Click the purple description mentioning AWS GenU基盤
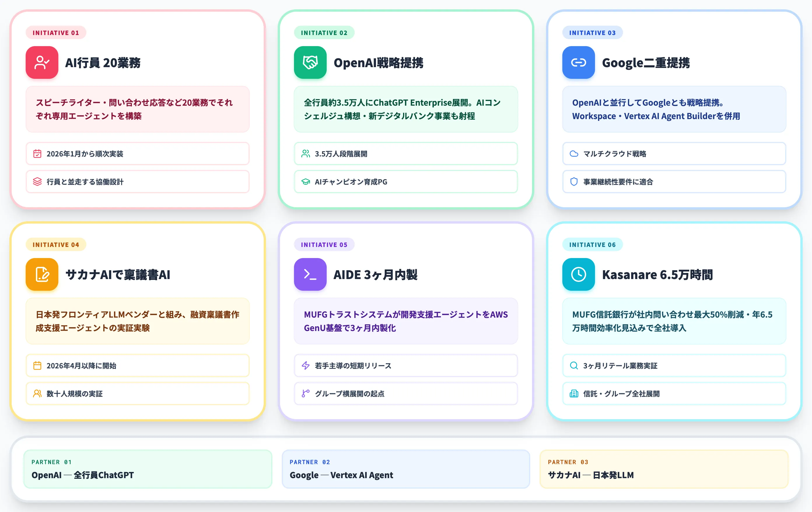 tap(406, 321)
